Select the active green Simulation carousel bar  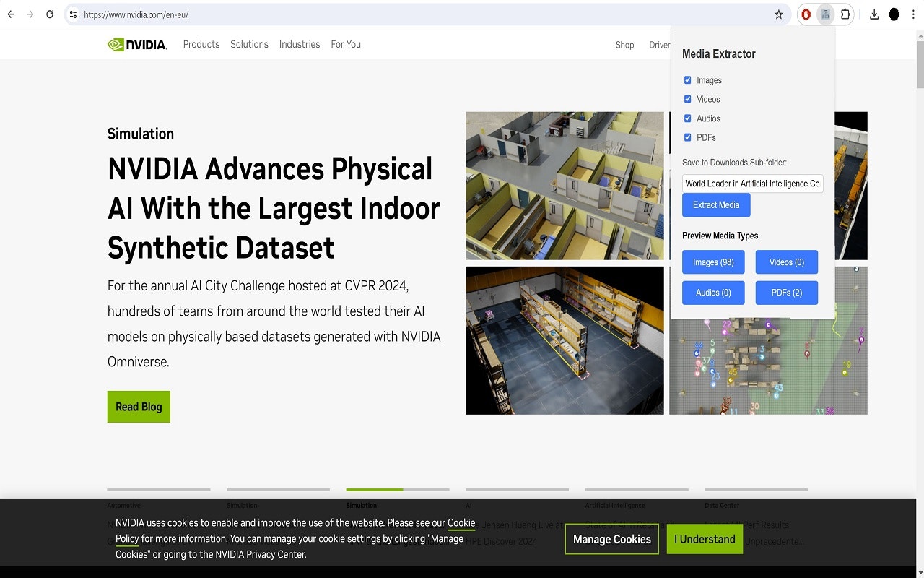point(398,490)
